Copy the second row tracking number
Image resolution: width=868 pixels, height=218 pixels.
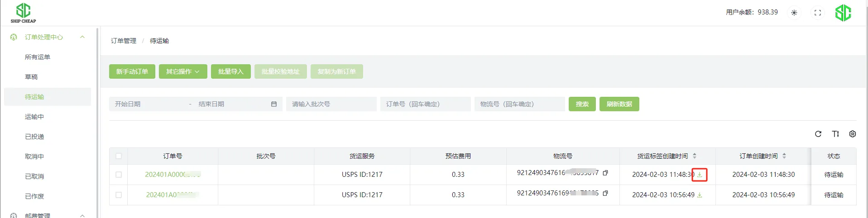tap(605, 193)
